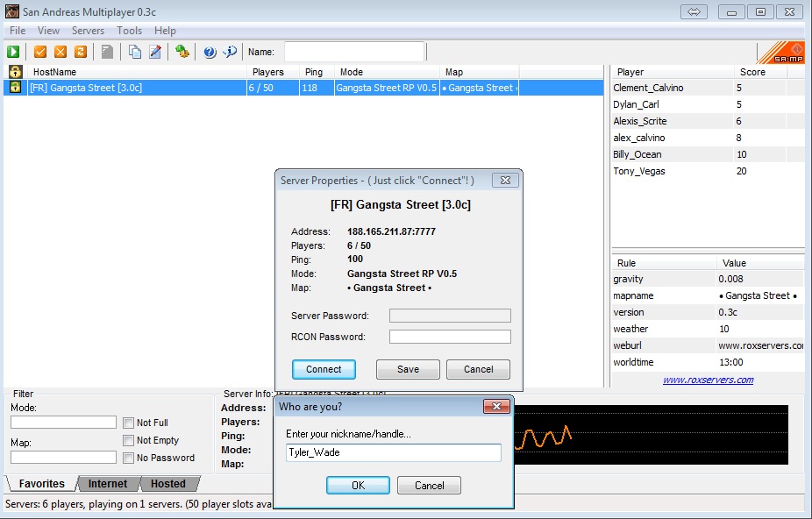Close the Who are you dialog
Viewport: 812px width, 519px height.
click(x=496, y=407)
